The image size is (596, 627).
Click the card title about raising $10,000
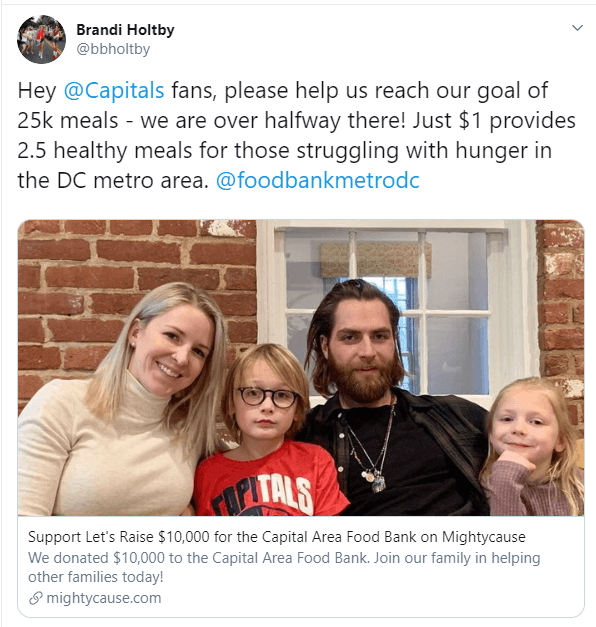click(276, 537)
